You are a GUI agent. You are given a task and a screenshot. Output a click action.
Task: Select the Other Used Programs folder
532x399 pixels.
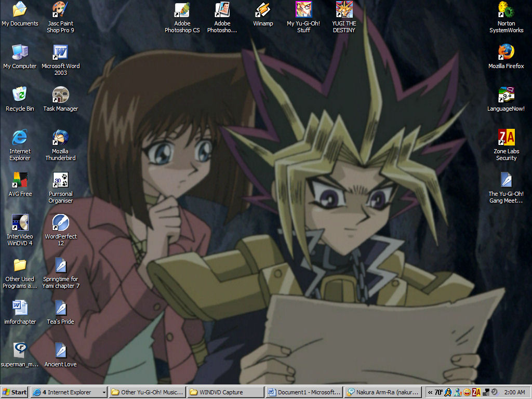pos(20,273)
